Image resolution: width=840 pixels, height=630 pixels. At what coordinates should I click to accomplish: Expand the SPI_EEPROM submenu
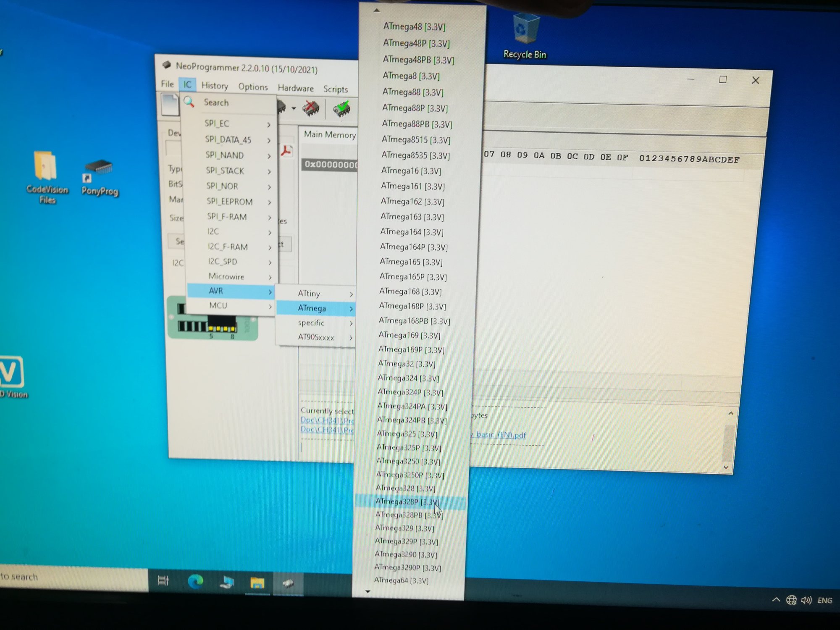(x=231, y=202)
